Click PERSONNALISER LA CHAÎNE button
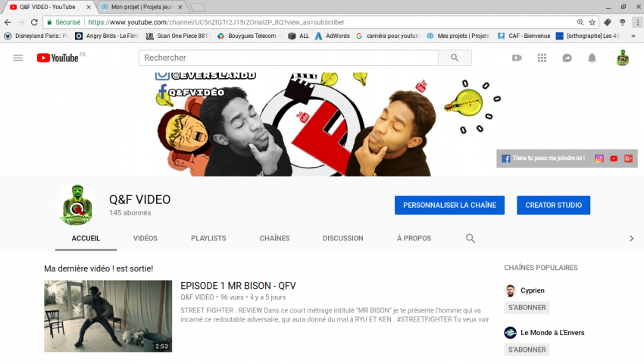The width and height of the screenshot is (644, 364). pos(450,206)
